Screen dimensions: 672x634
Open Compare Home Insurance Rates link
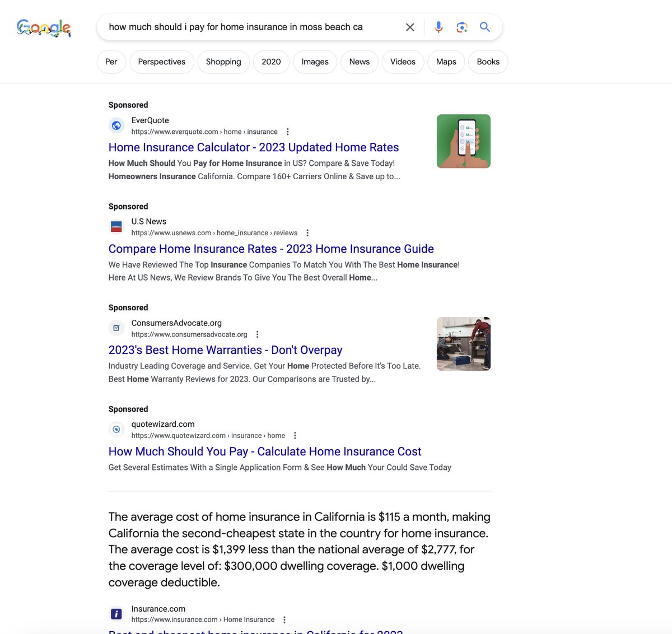click(271, 249)
